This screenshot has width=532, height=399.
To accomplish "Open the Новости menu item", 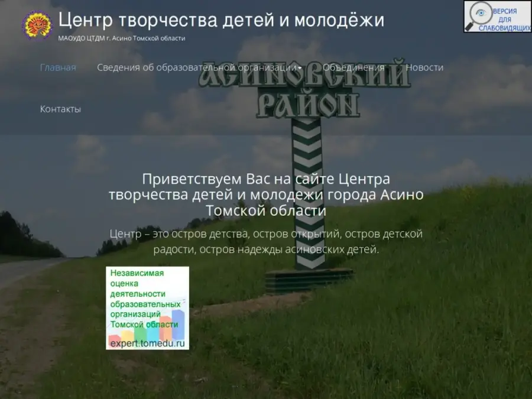I will tap(424, 67).
